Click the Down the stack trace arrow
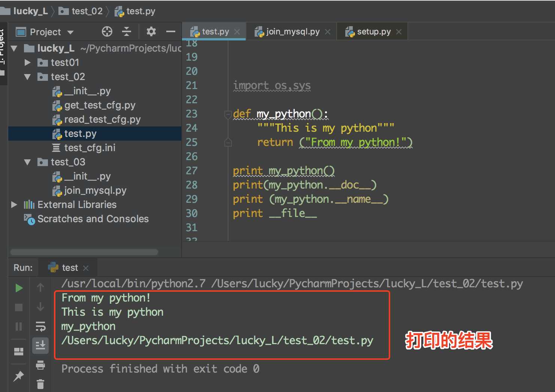 (40, 307)
